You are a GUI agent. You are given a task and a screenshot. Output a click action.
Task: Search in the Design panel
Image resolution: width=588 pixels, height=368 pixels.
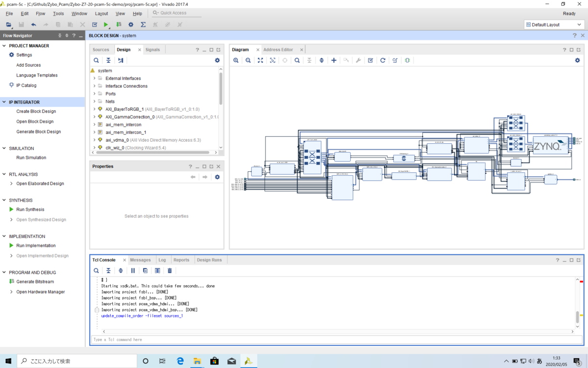[x=97, y=60]
